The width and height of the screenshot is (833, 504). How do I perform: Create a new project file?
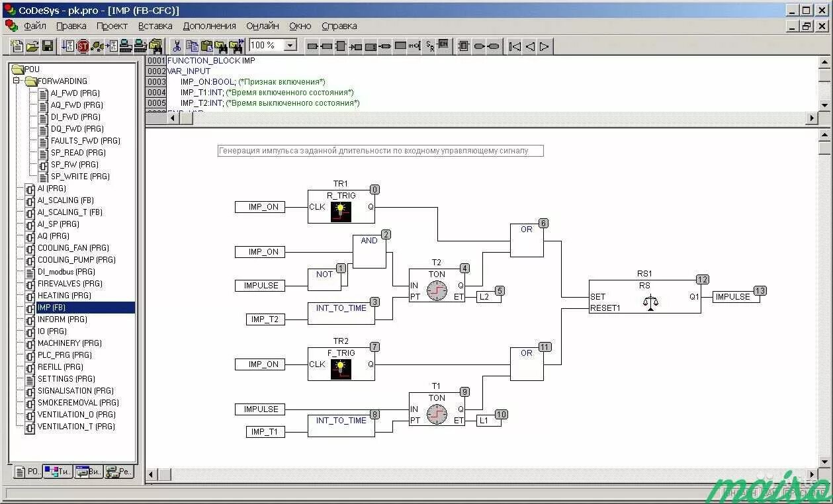point(17,46)
